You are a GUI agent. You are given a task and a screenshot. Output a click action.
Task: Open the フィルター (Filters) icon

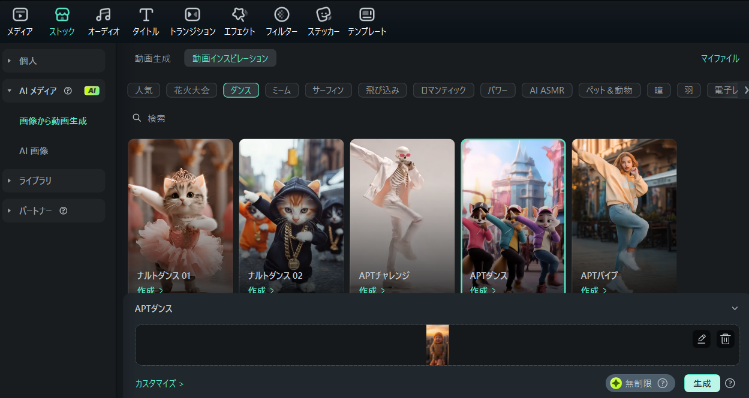(282, 15)
